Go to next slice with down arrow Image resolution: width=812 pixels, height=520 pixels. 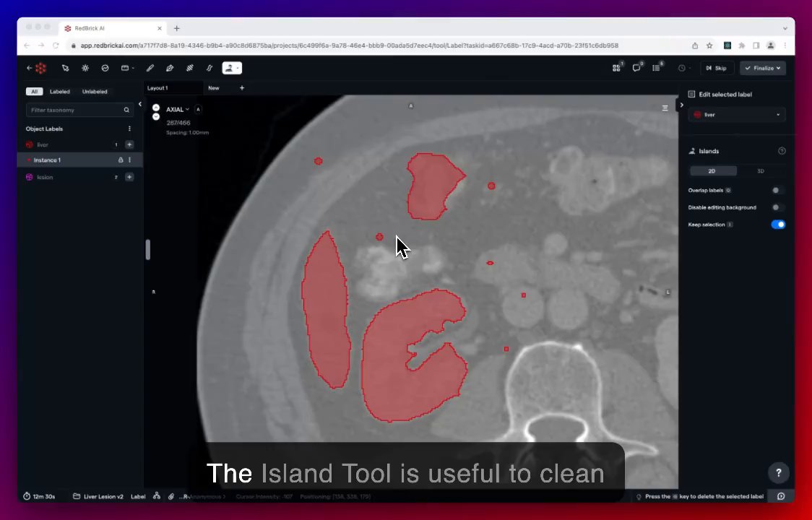click(x=156, y=116)
